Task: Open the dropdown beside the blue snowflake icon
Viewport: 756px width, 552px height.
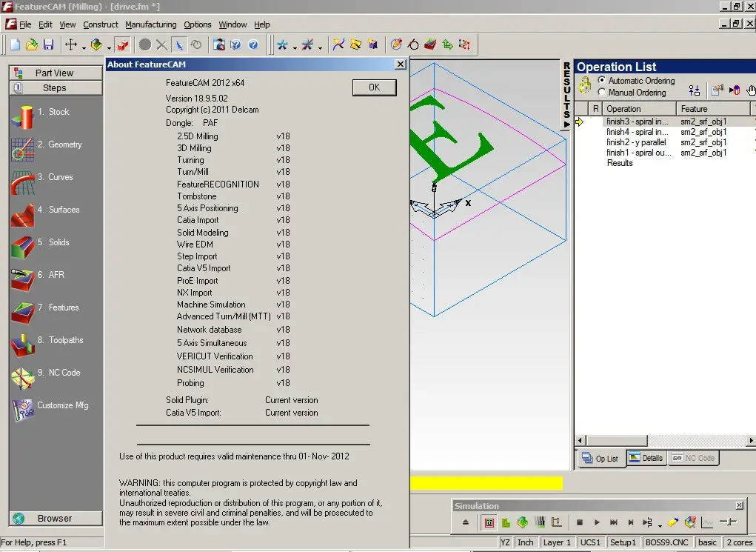Action: (x=294, y=47)
